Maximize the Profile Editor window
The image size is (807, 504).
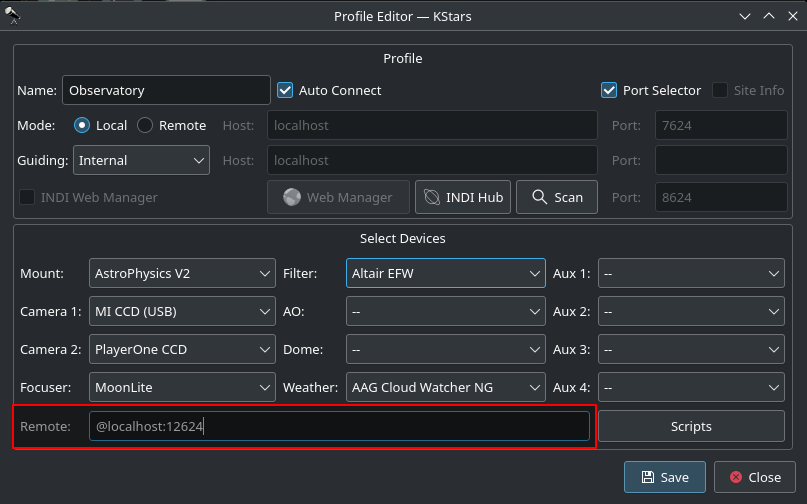pos(768,15)
